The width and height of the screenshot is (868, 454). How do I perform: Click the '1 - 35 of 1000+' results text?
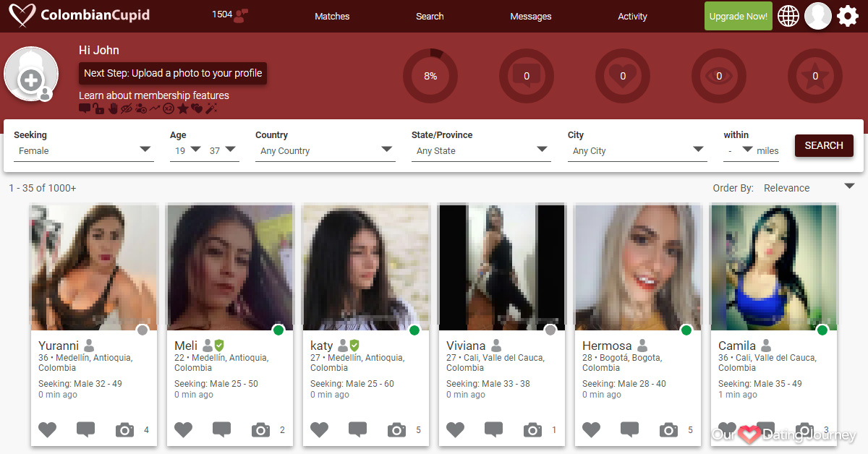pyautogui.click(x=43, y=188)
